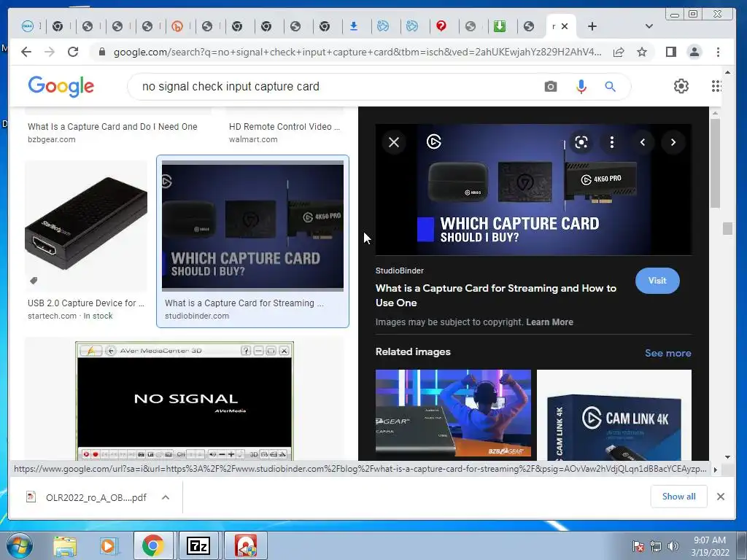Click 'What Is a Capture Card and Do I Need One'

(112, 127)
